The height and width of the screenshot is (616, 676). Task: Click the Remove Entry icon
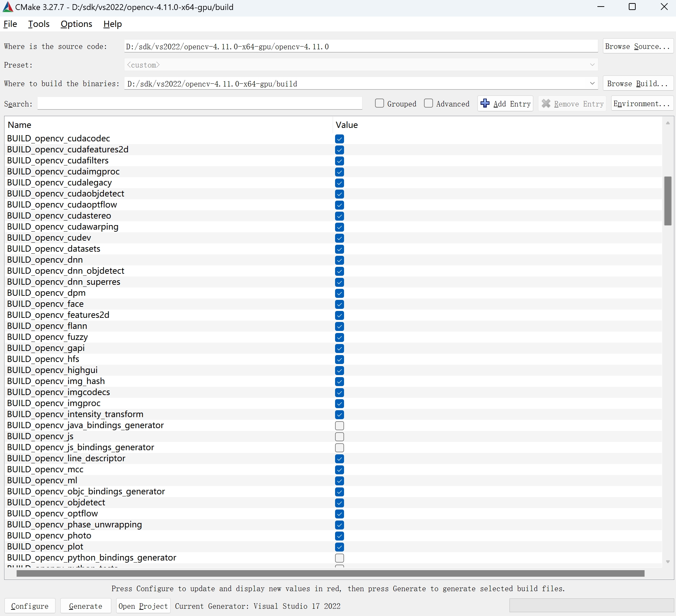click(546, 103)
